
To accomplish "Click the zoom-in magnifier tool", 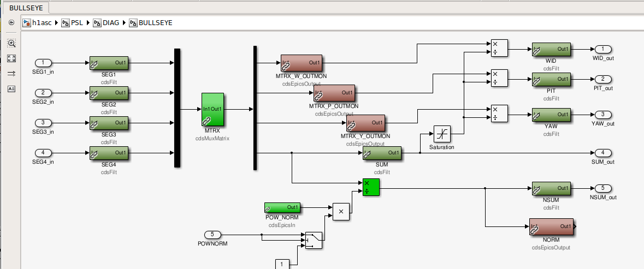I will click(x=11, y=43).
